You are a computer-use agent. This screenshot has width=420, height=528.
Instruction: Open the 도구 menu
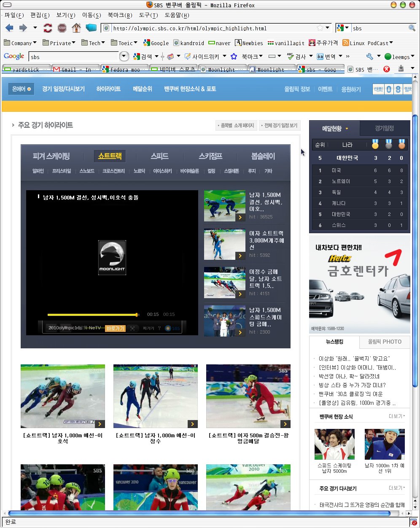(148, 15)
